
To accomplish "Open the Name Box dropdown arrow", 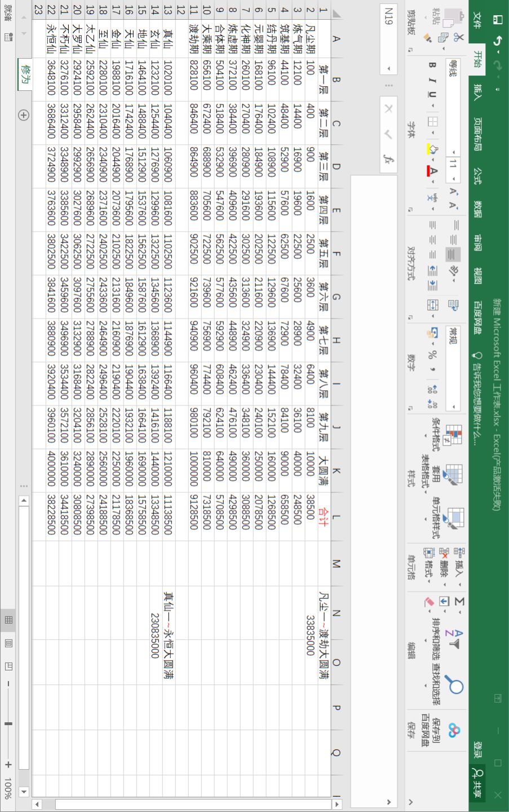I will coord(388,69).
